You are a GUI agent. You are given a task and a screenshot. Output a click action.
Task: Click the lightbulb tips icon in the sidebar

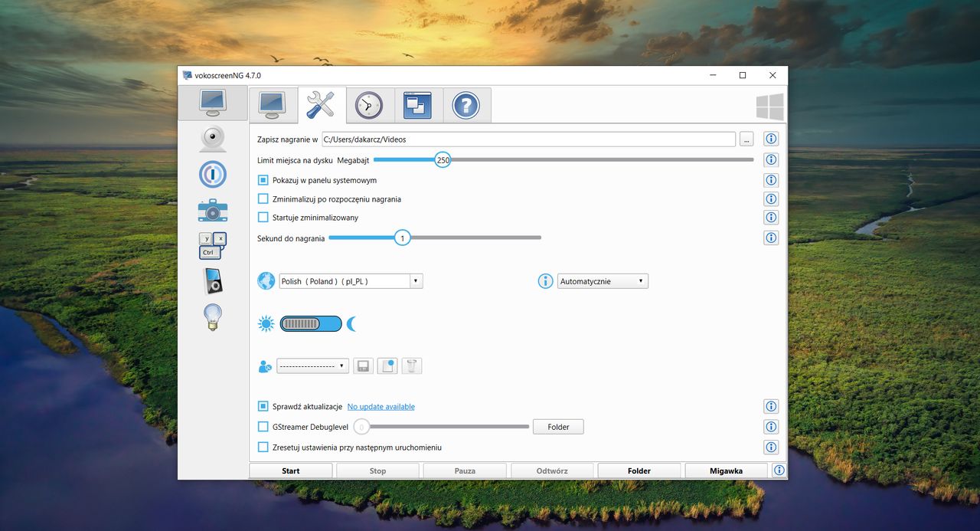pyautogui.click(x=212, y=316)
